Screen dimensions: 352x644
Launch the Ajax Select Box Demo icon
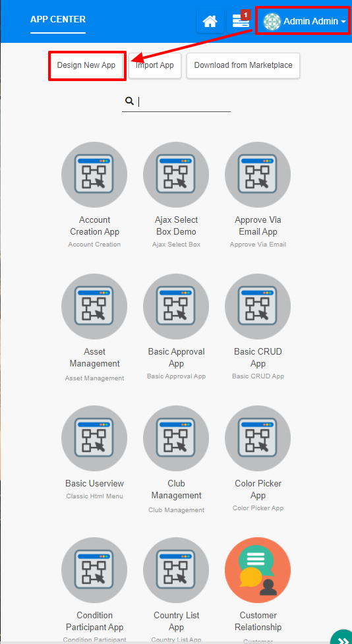coord(176,175)
